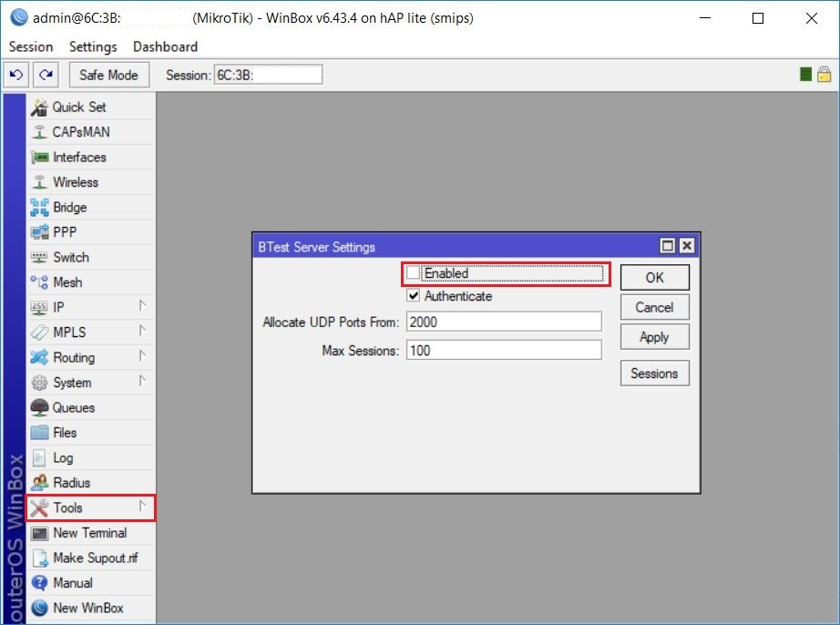This screenshot has height=625, width=840.
Task: Open Quick Set from the sidebar
Action: 90,108
